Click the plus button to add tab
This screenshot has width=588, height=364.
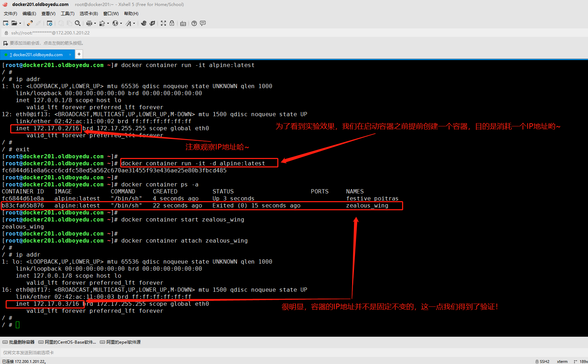[79, 54]
